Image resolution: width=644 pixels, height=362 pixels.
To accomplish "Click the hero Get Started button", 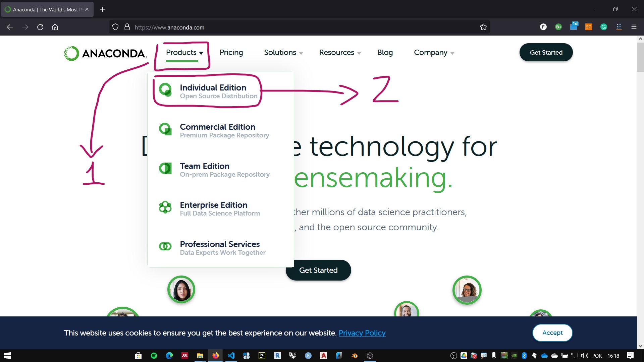I will pos(318,270).
